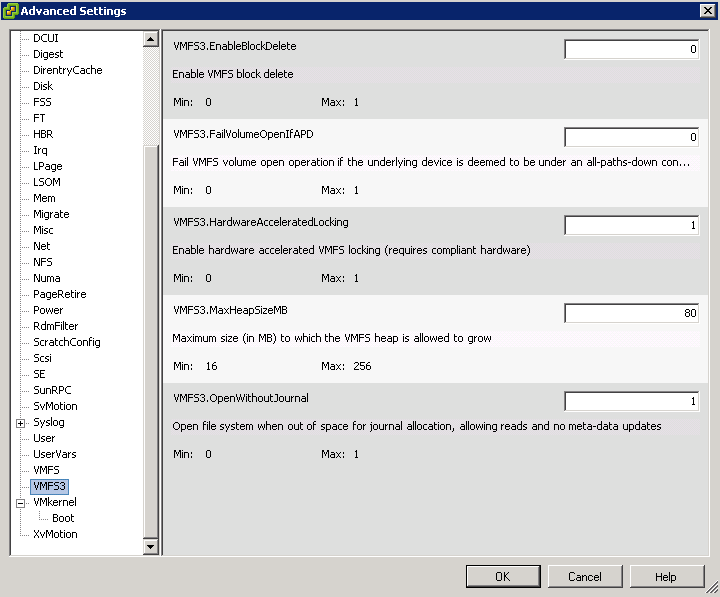720x597 pixels.
Task: Click the dialog resize grip corner
Action: [712, 587]
